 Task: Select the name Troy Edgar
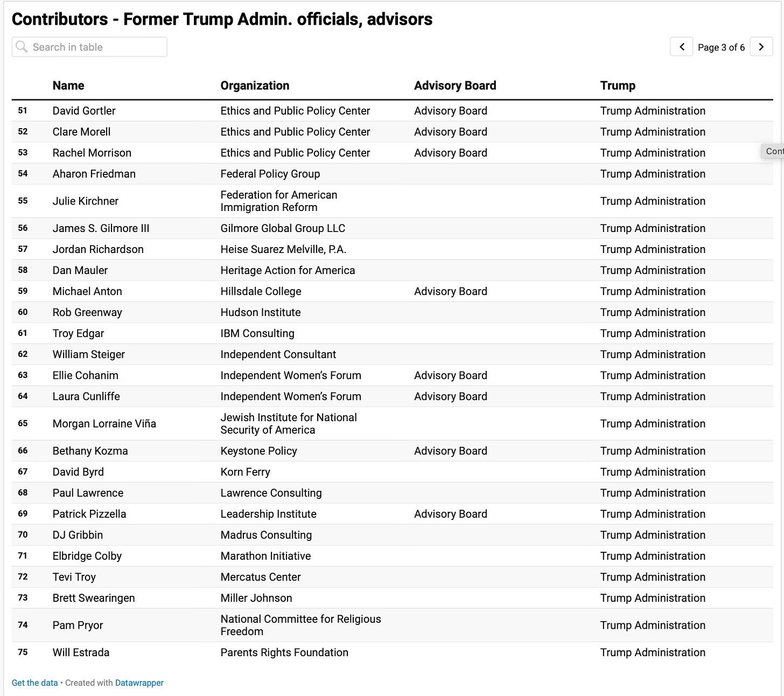tap(78, 333)
